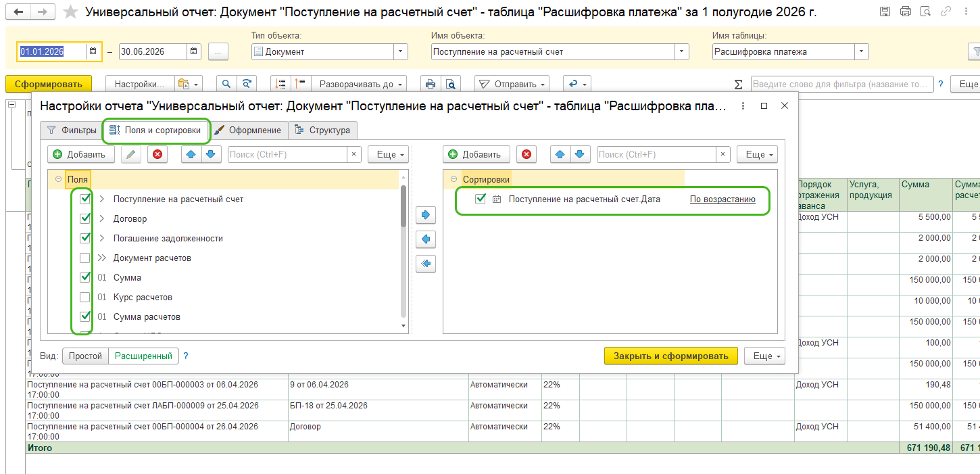Open the report variants icon next to Настройки

[x=189, y=84]
